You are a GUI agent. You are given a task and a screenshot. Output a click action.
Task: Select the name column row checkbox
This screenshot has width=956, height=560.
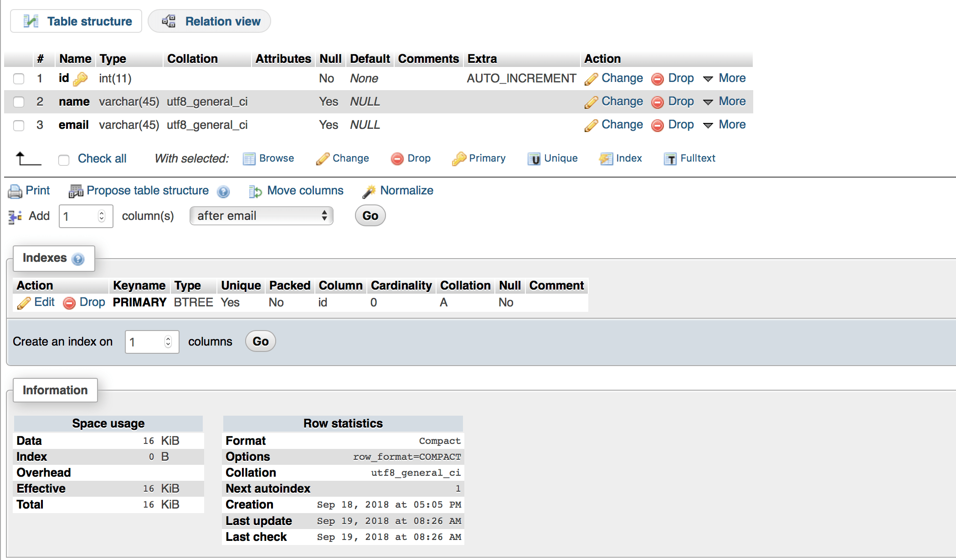pos(19,102)
